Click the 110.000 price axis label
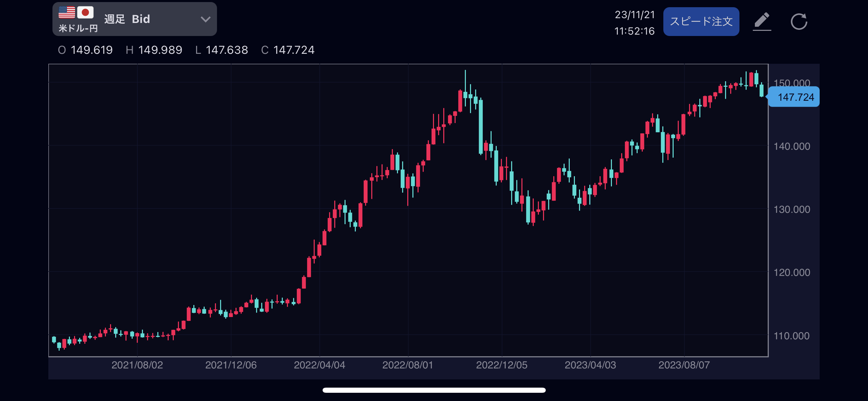This screenshot has height=401, width=868. (x=792, y=336)
